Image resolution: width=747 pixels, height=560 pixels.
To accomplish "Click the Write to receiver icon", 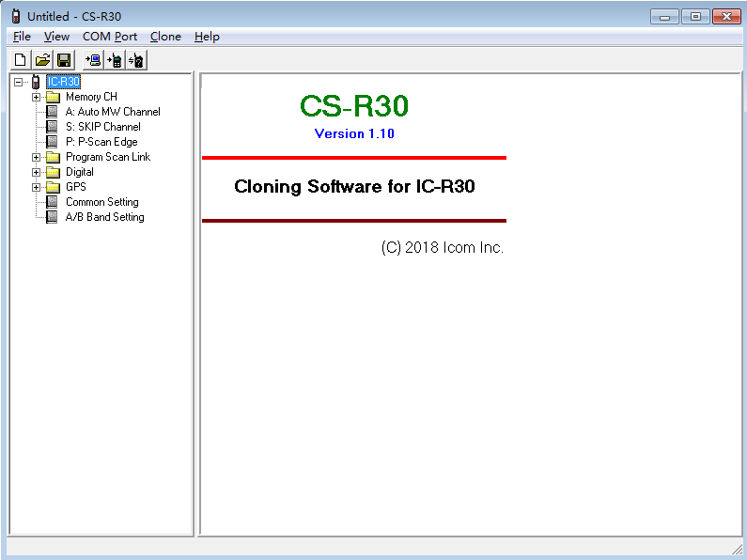I will (x=115, y=60).
